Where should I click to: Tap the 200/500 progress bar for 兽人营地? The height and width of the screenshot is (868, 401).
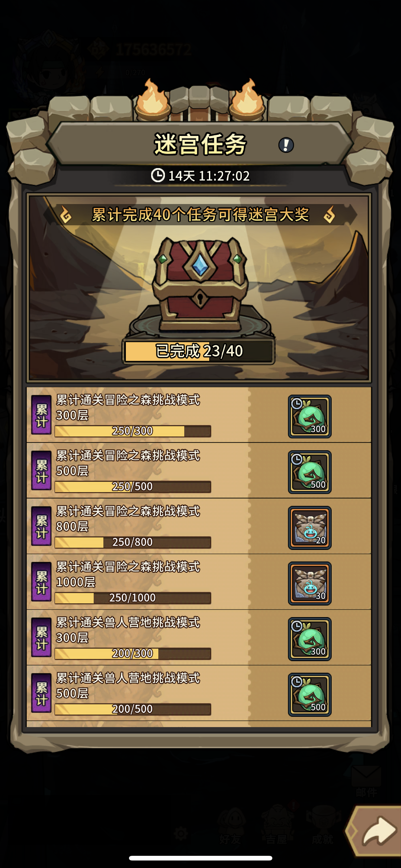coord(133,709)
